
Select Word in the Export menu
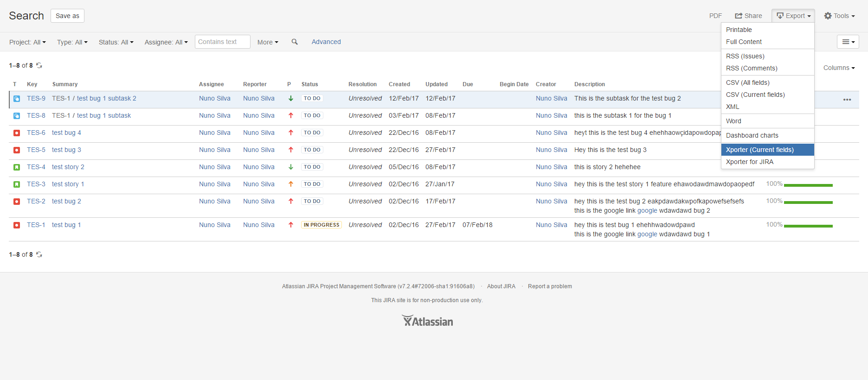[x=733, y=121]
